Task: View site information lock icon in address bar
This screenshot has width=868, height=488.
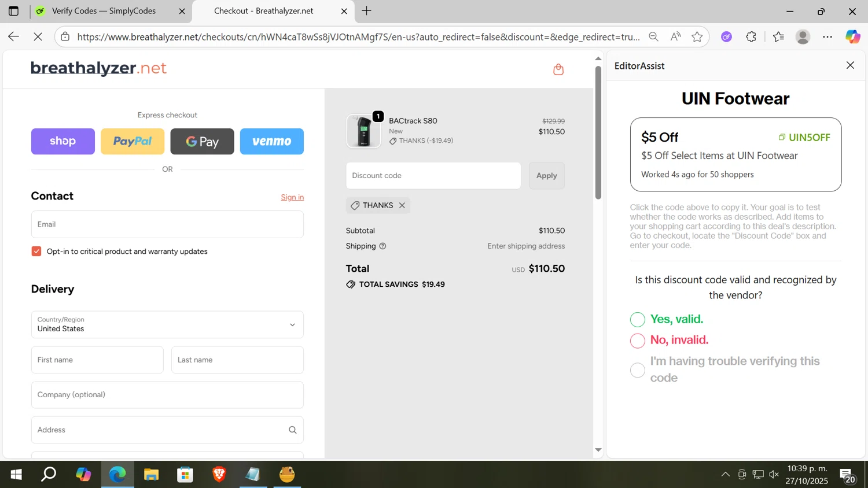Action: point(65,36)
